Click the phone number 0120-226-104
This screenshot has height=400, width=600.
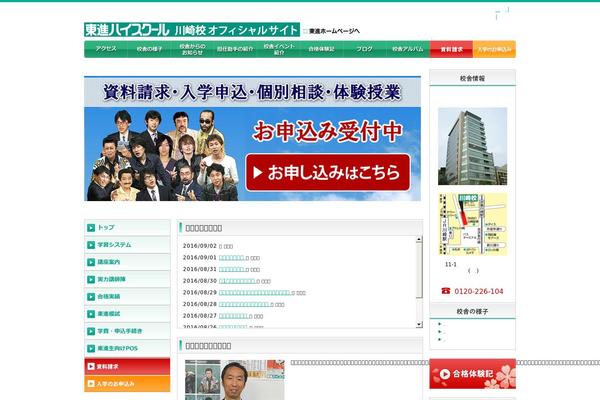tap(479, 291)
